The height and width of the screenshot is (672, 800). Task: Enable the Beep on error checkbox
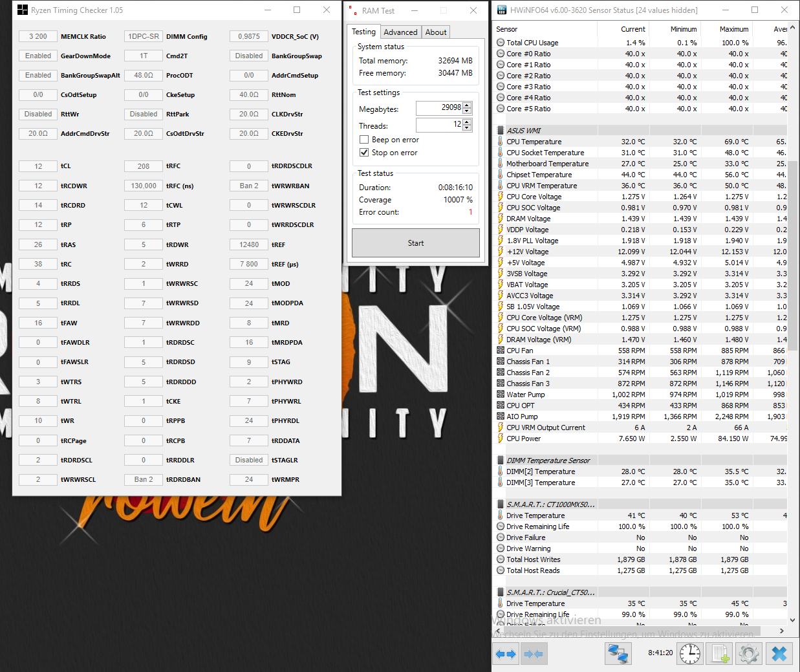coord(363,140)
